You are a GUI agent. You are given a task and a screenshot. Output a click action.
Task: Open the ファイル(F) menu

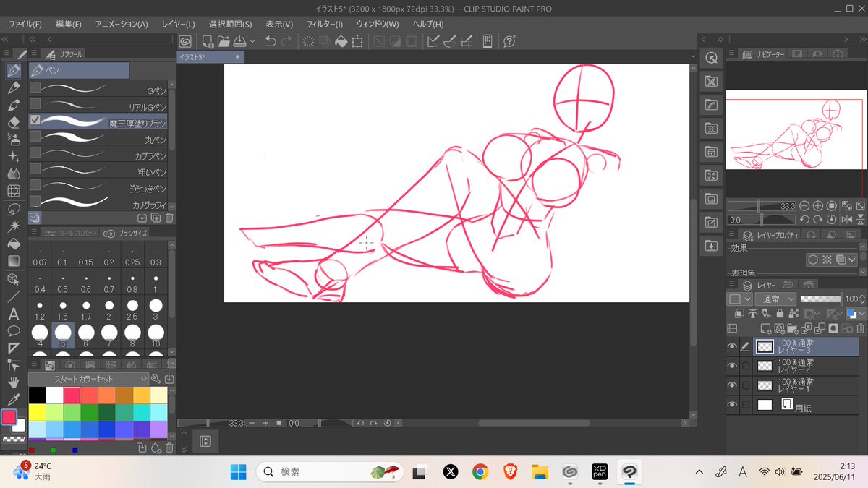click(x=25, y=24)
